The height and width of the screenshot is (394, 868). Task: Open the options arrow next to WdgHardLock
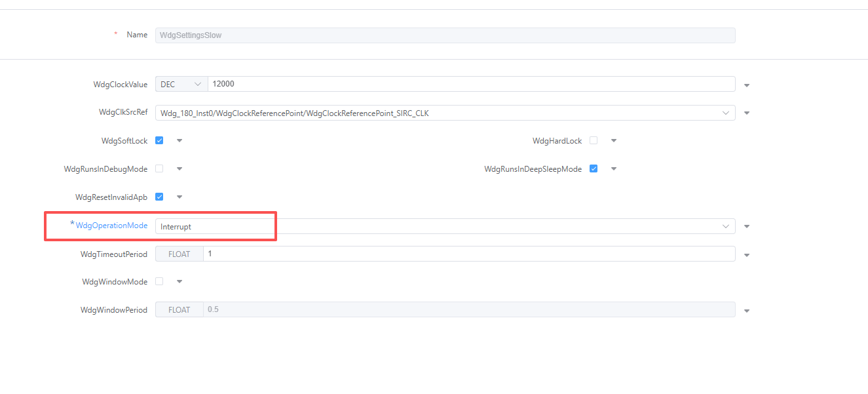614,140
